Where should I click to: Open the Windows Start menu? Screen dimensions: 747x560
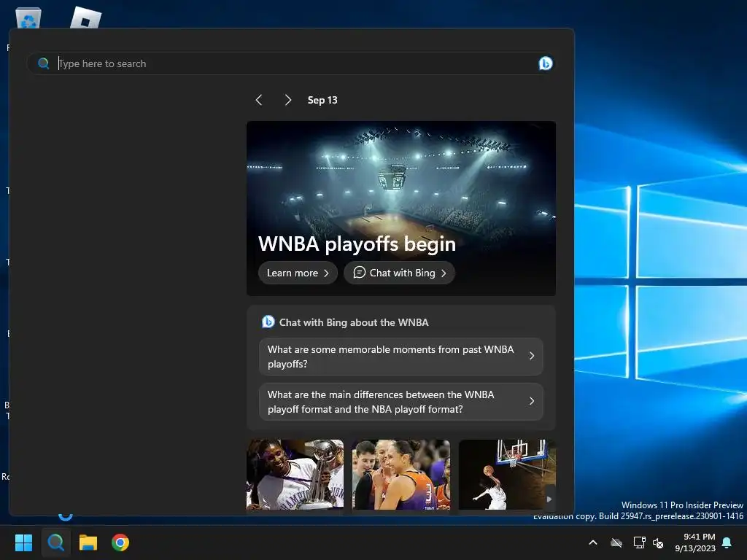click(x=23, y=542)
